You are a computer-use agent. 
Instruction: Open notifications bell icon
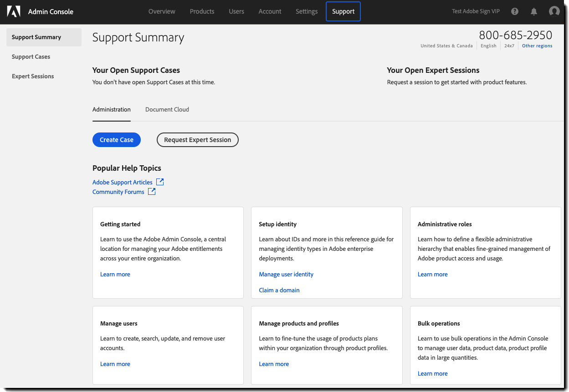coord(534,11)
